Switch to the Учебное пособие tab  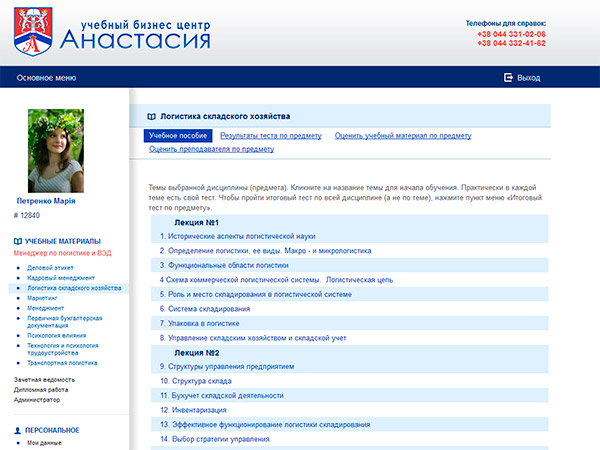tap(177, 135)
